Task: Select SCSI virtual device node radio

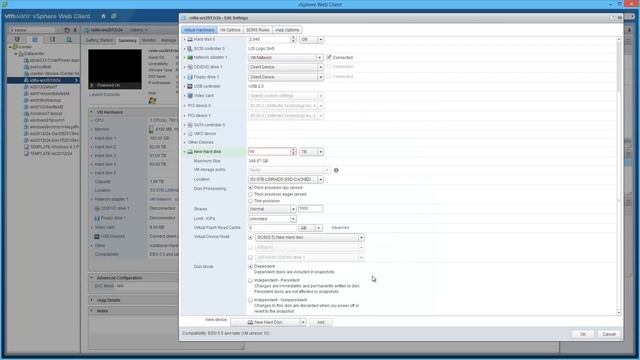Action: [x=250, y=238]
